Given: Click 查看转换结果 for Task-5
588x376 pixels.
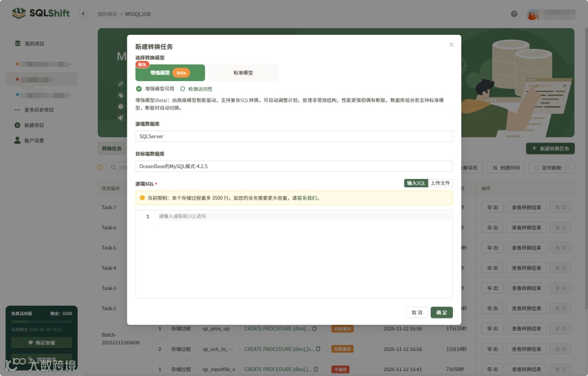Looking at the screenshot, I should [x=526, y=248].
